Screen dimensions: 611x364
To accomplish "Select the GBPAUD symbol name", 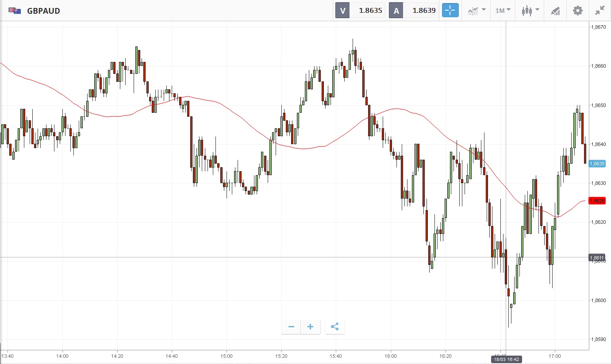I will [x=43, y=11].
